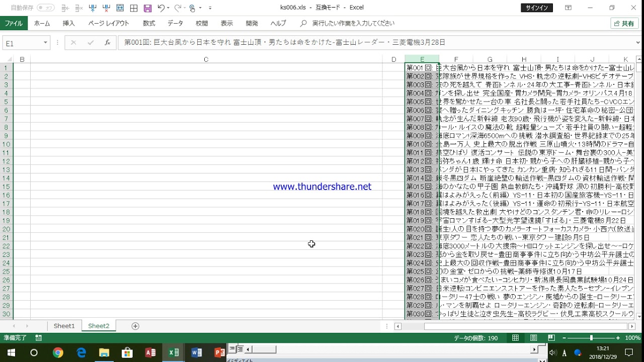Add a new sheet with plus icon
Screen dimensions: 644x362
click(x=135, y=326)
